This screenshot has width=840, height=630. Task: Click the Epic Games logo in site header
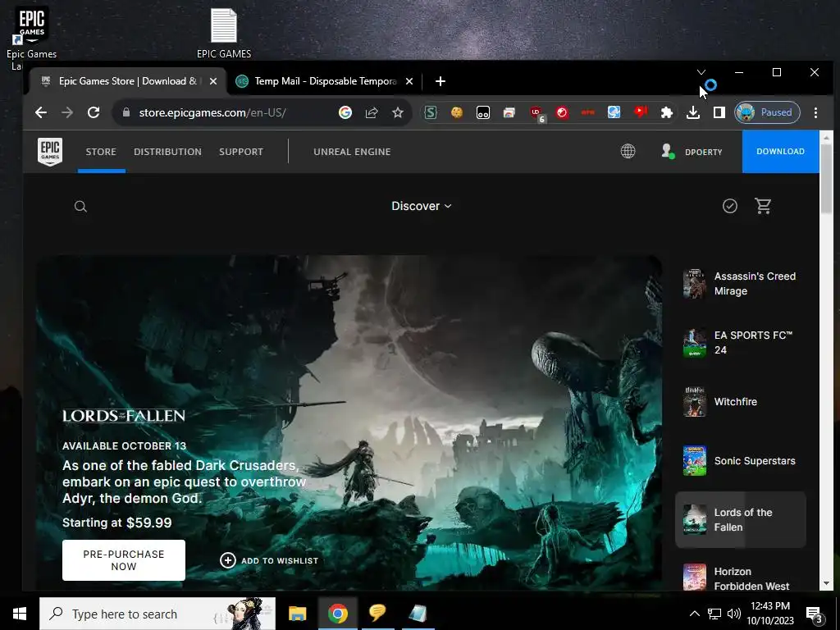(x=50, y=152)
